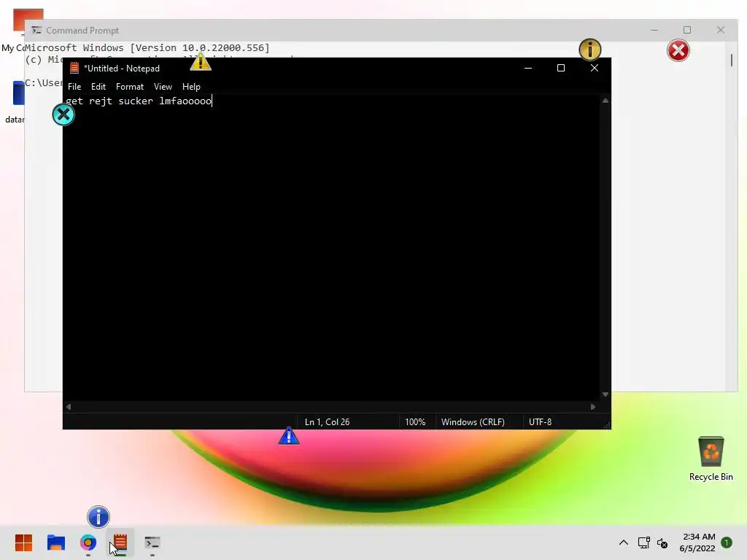Open the View menu in Notepad
Screen dimensions: 747x560
(x=163, y=87)
